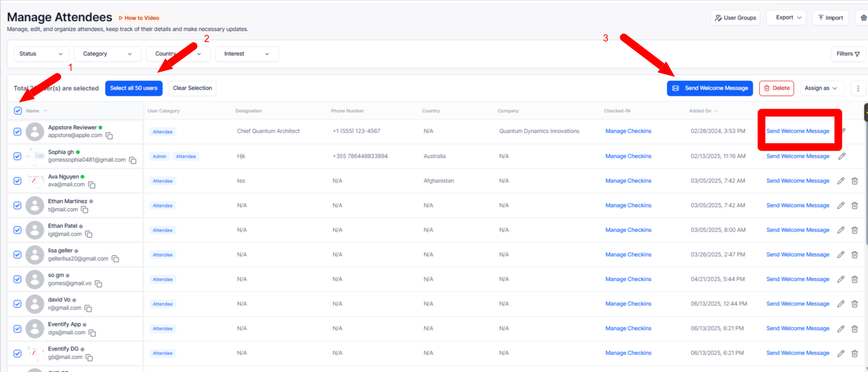This screenshot has width=868, height=372.
Task: Click the edit pencil for Sophia gh
Action: pyautogui.click(x=841, y=156)
